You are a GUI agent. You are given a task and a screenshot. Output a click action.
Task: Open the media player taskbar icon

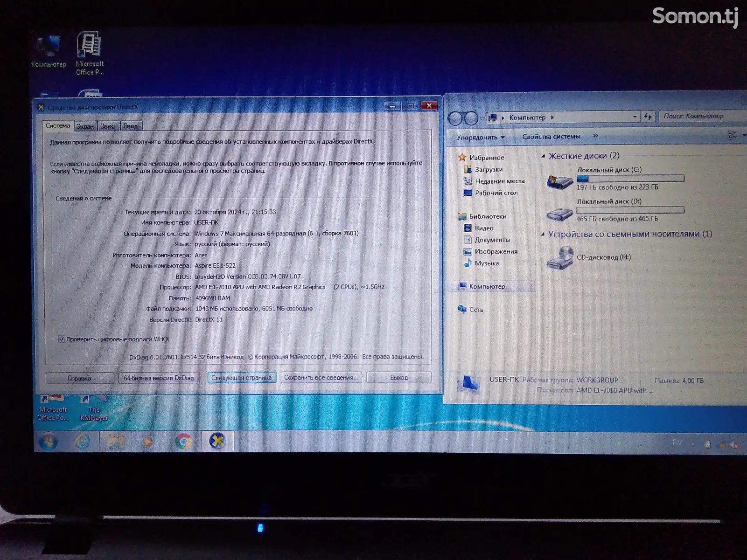148,441
